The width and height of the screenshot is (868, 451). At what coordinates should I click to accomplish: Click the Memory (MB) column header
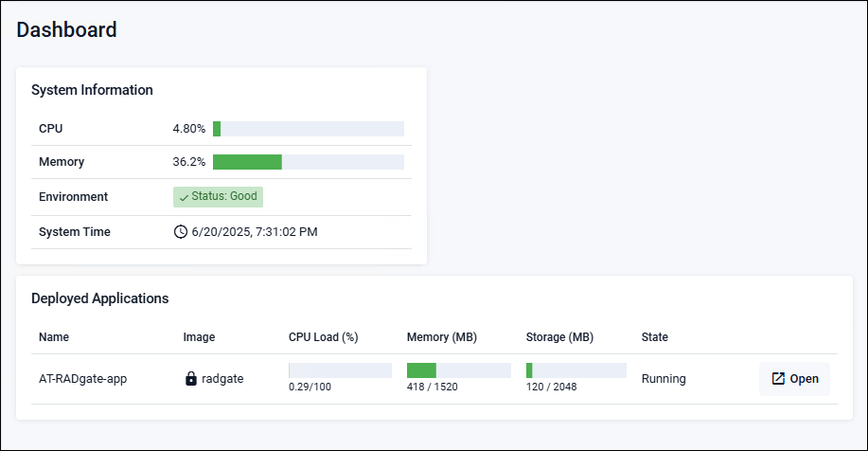[440, 336]
